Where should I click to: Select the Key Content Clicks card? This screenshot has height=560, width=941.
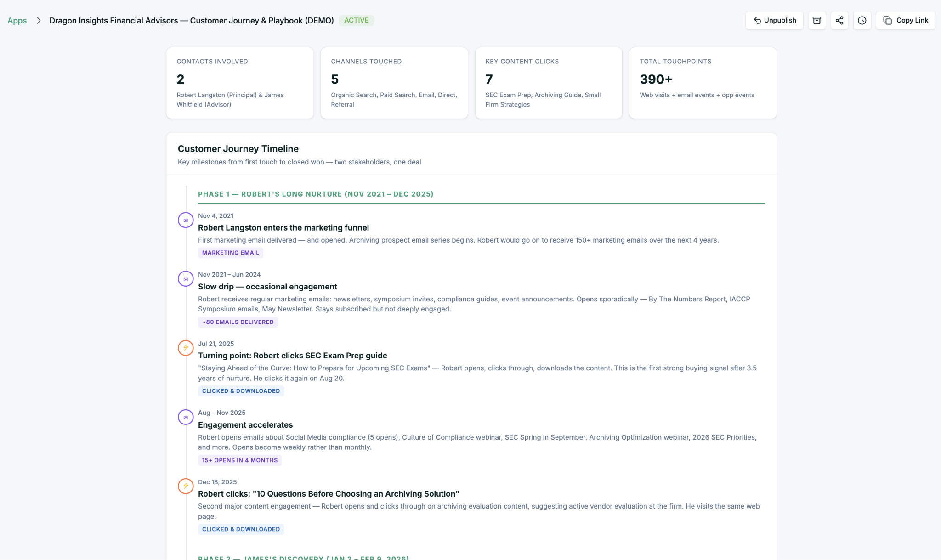(548, 83)
